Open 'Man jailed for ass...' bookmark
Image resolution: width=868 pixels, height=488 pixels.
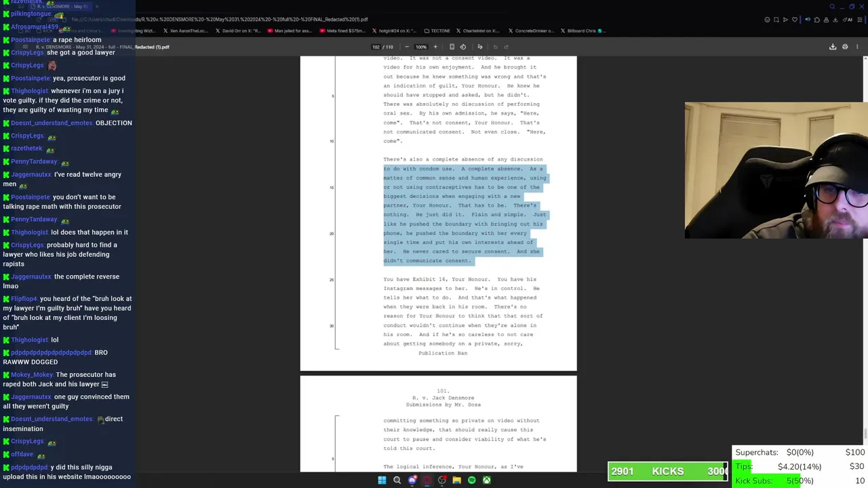[x=289, y=30]
